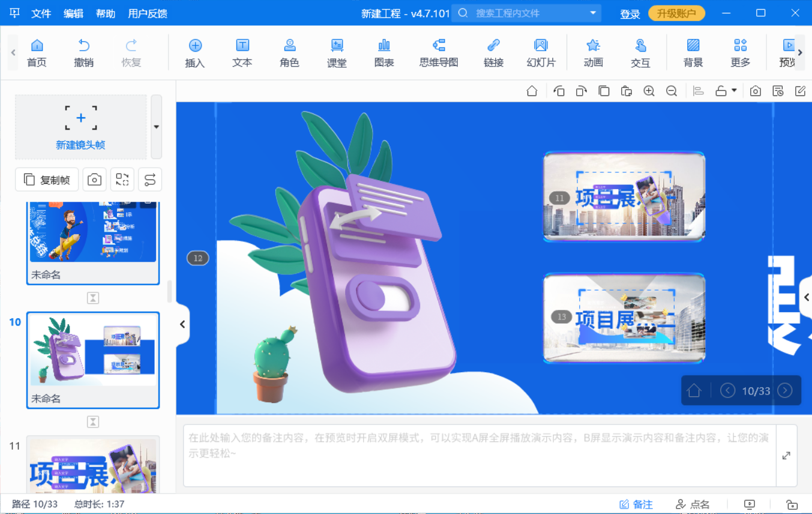Open transition settings between frames 10 and 11

[x=93, y=422]
